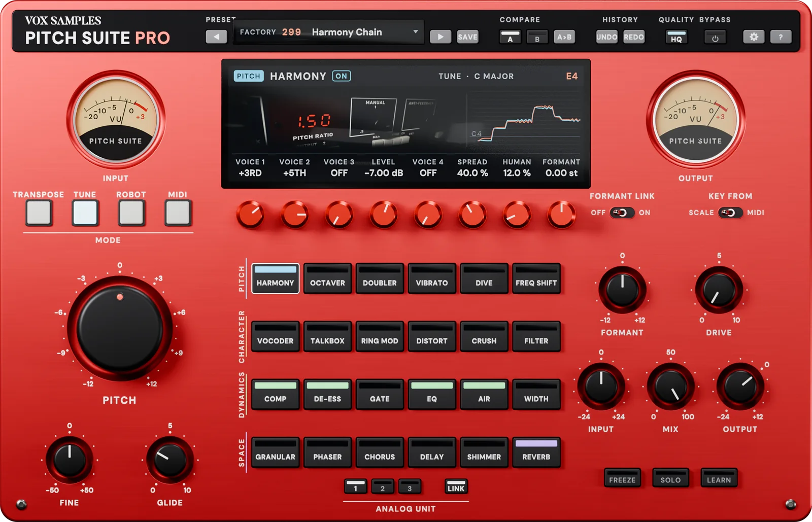Open the Vocoder module
Viewport: 812px width, 522px height.
pyautogui.click(x=275, y=336)
